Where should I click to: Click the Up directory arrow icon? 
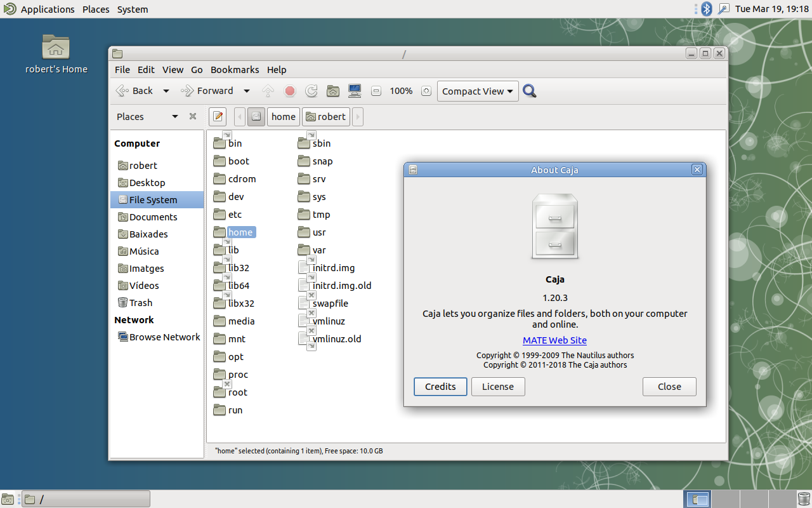point(268,91)
